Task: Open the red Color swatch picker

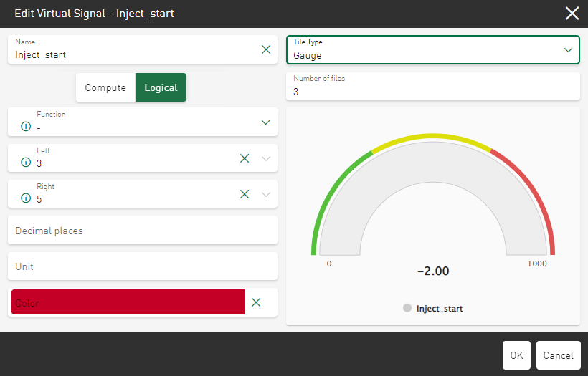Action: [128, 302]
